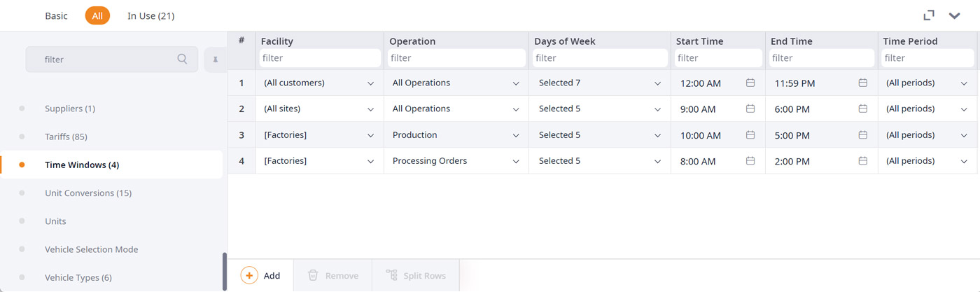Collapse panel using top-right chevron icon

954,15
